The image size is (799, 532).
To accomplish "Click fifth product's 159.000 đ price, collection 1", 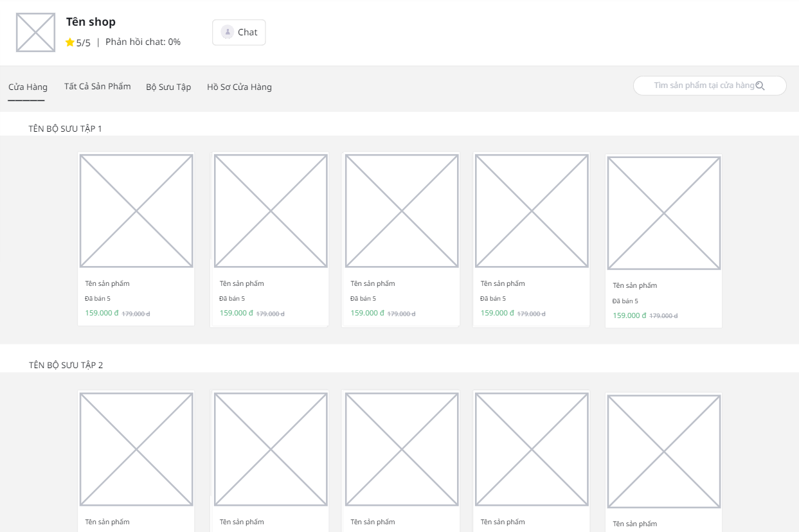I will 629,315.
